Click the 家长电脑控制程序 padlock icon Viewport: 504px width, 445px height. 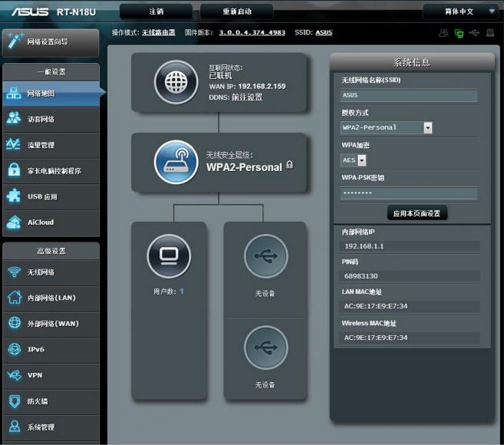[x=14, y=170]
